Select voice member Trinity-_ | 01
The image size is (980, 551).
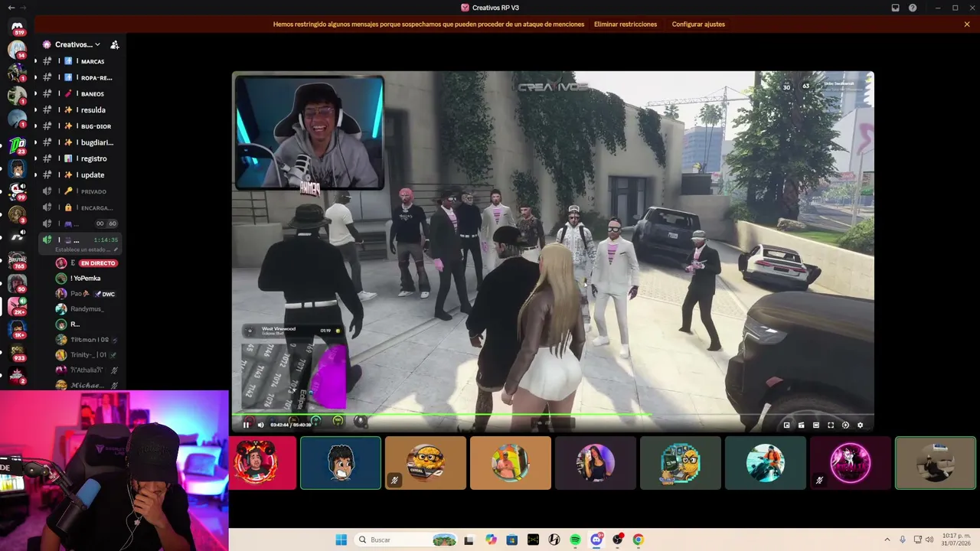coord(86,355)
